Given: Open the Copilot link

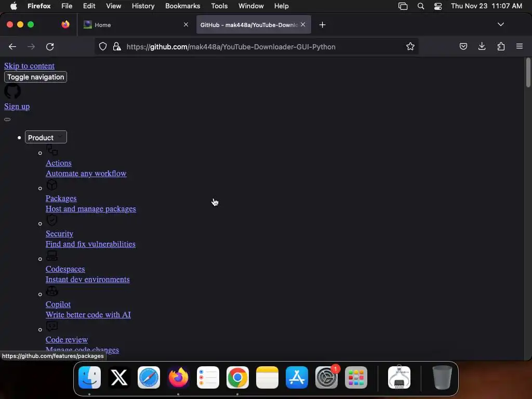Looking at the screenshot, I should [58, 304].
